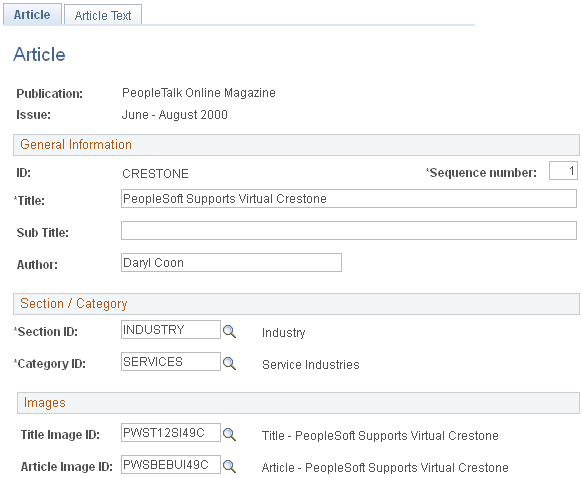Screen dimensions: 583x478
Task: Open lookup for Title Image ID
Action: point(229,434)
